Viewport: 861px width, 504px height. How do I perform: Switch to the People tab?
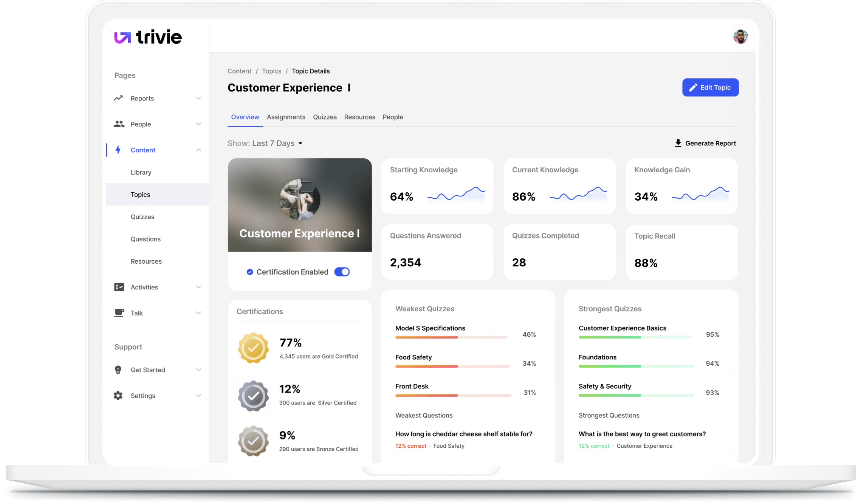(393, 117)
